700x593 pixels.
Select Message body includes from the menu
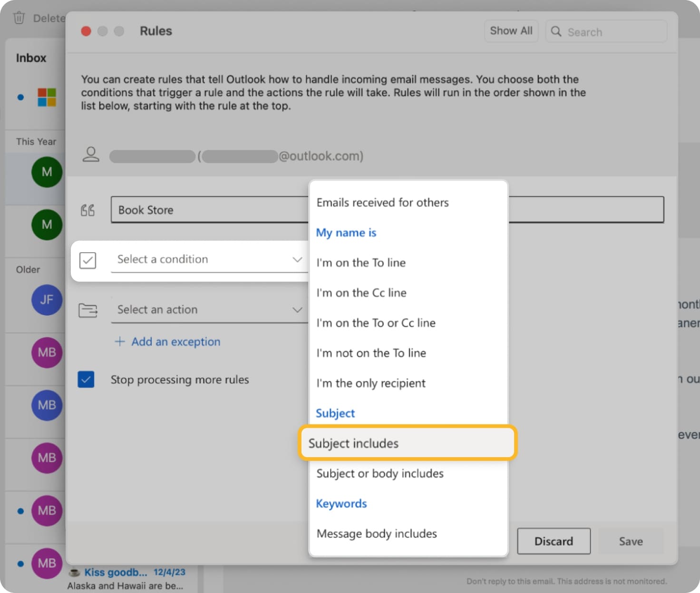(x=376, y=533)
